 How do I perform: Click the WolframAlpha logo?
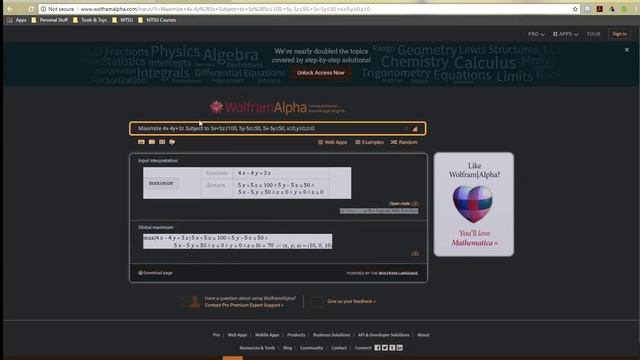click(277, 107)
